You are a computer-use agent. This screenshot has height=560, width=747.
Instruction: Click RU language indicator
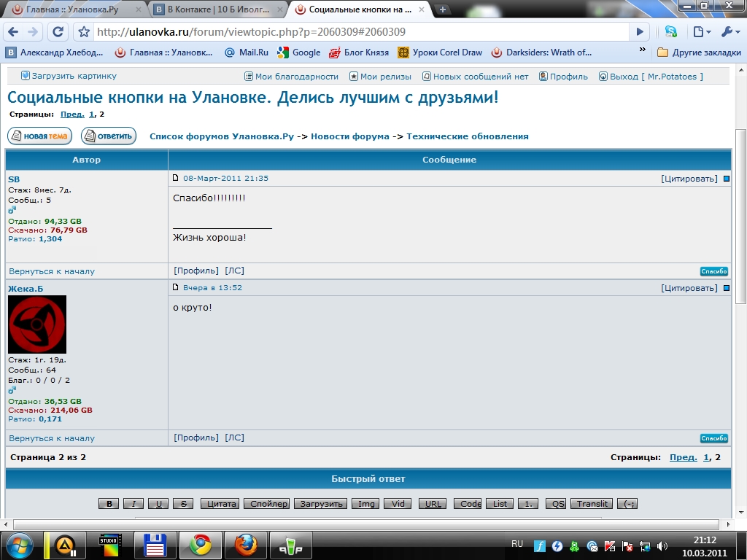click(517, 544)
